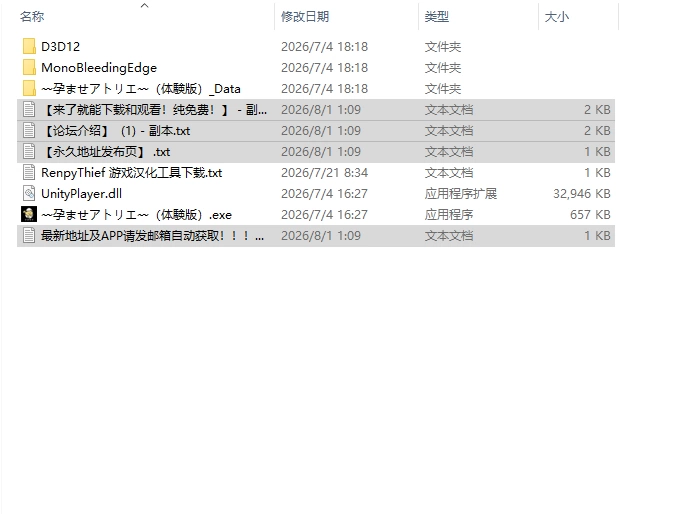Select the (体験版).exe file name
Screen dimensions: 690x514
136,215
